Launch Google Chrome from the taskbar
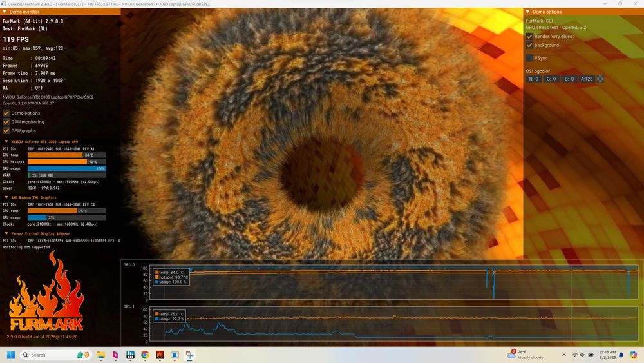This screenshot has width=644, height=363. (x=145, y=355)
